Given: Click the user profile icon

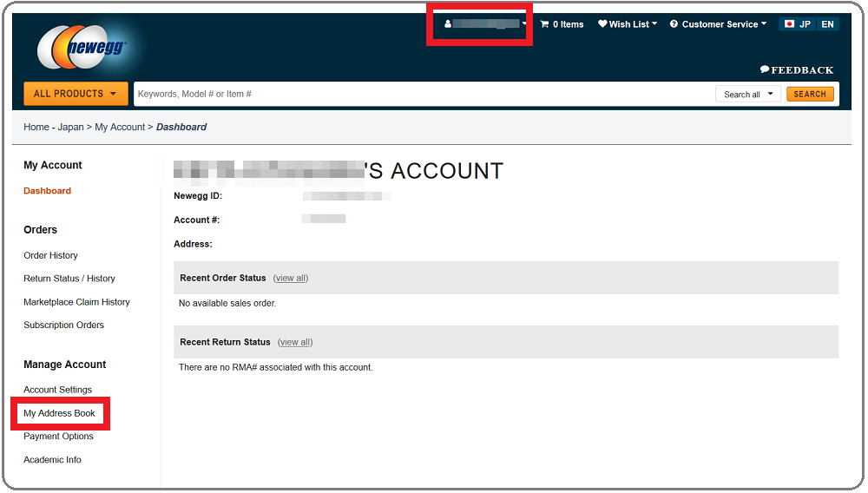Looking at the screenshot, I should [447, 23].
